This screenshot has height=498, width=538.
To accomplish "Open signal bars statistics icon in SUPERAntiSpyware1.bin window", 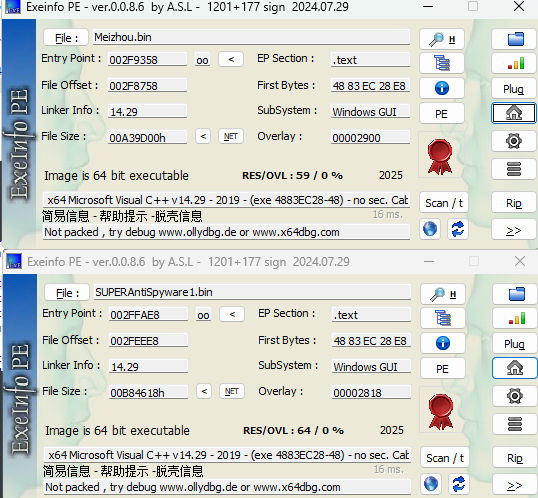I will point(515,318).
